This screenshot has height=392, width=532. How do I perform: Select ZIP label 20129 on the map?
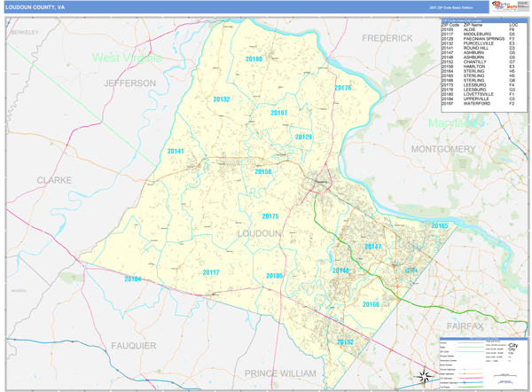pyautogui.click(x=303, y=137)
